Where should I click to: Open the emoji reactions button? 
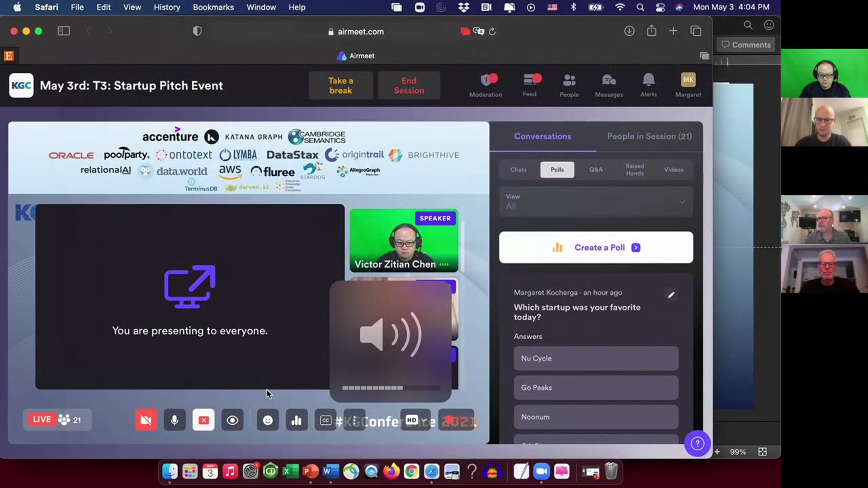tap(268, 420)
